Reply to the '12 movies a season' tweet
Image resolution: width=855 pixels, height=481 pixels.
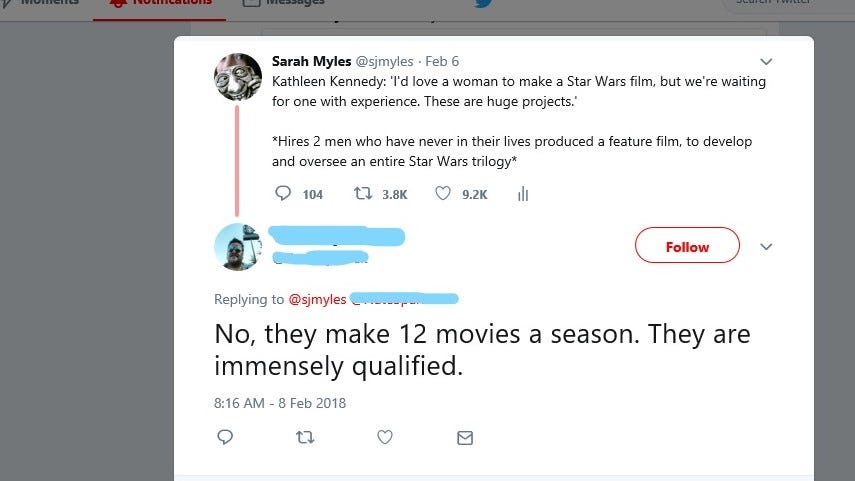[x=225, y=437]
